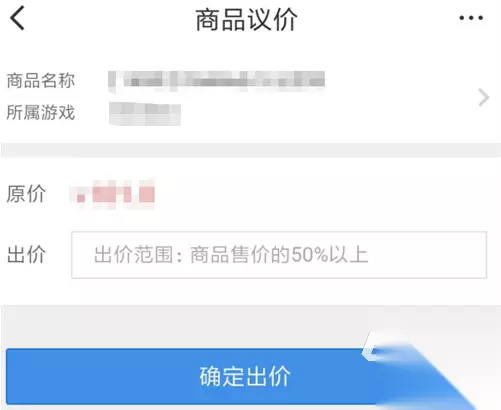
Task: Open the blurred product name entry
Action: click(x=217, y=81)
